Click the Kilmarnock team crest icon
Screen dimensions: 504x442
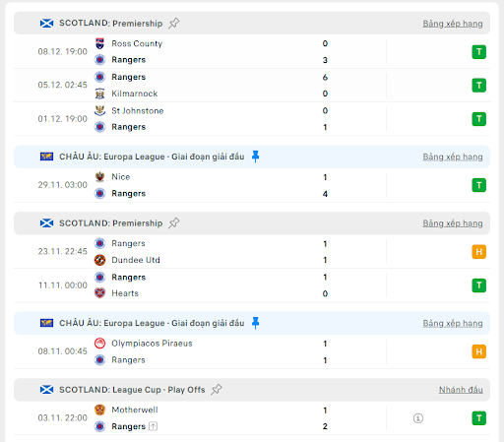[x=99, y=94]
